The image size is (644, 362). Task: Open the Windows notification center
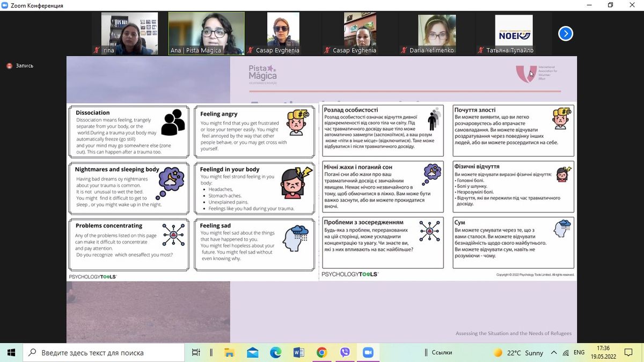point(628,352)
